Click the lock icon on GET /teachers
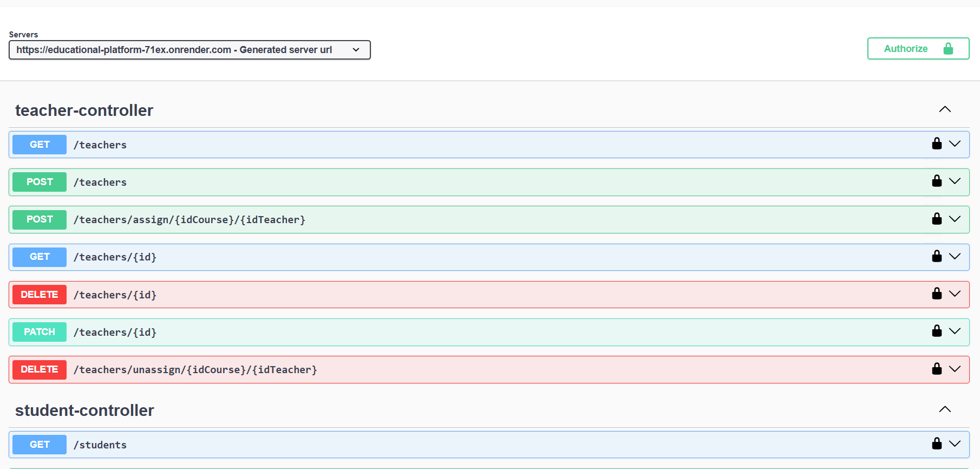 tap(937, 144)
